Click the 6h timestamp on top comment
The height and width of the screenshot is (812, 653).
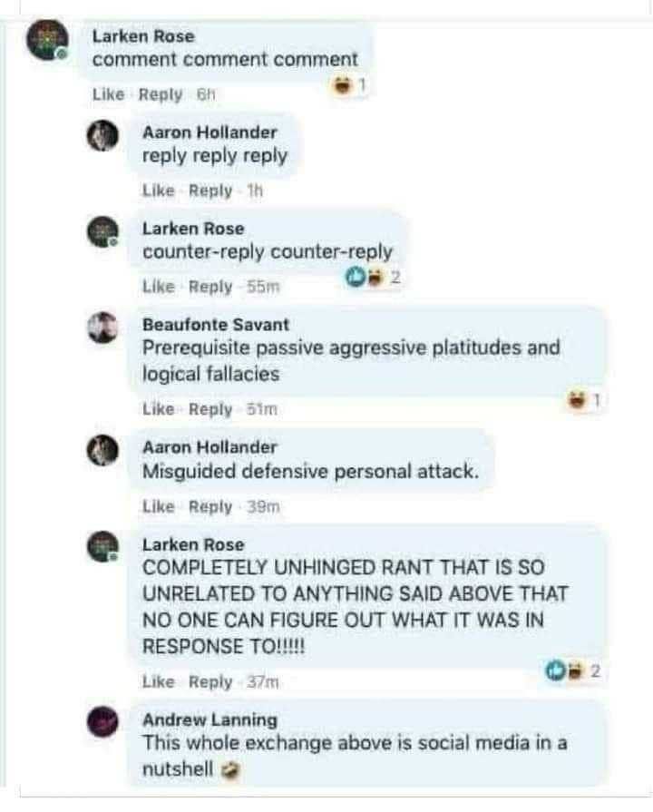pyautogui.click(x=206, y=94)
